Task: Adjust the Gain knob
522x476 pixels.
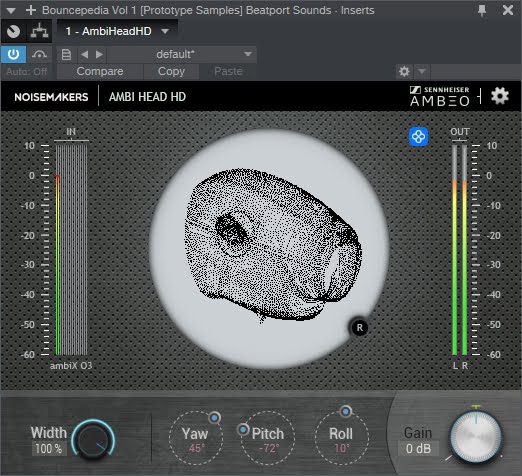Action: click(476, 437)
